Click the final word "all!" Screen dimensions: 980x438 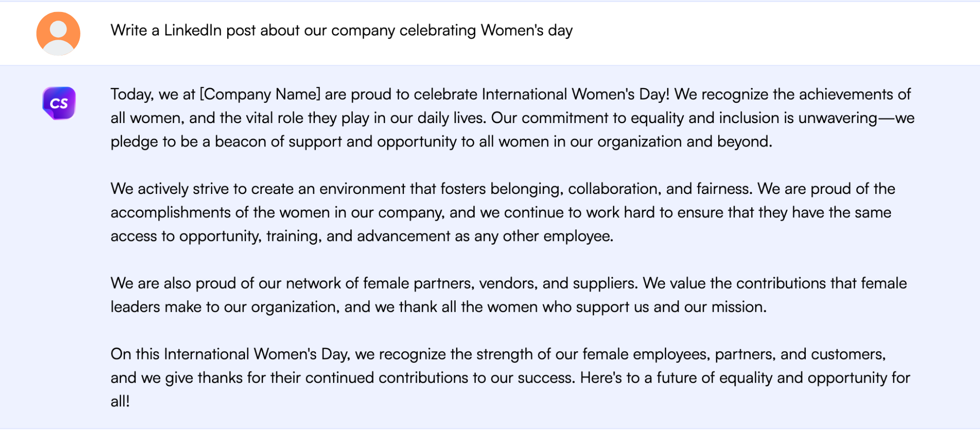click(x=120, y=402)
